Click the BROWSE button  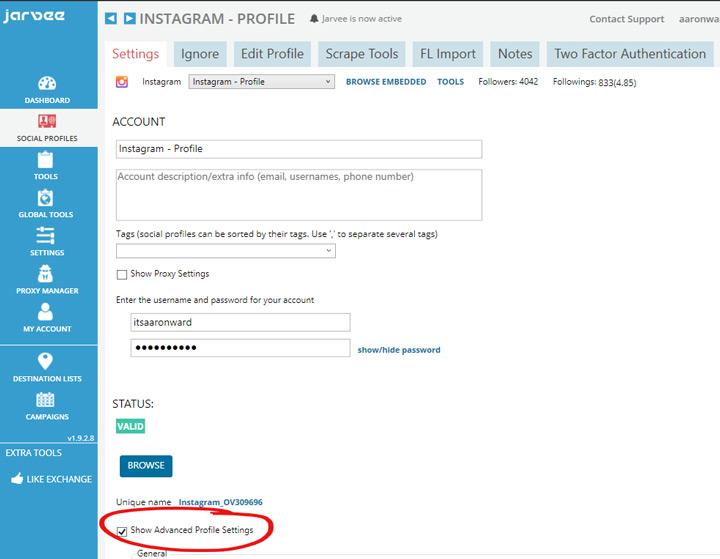[146, 466]
